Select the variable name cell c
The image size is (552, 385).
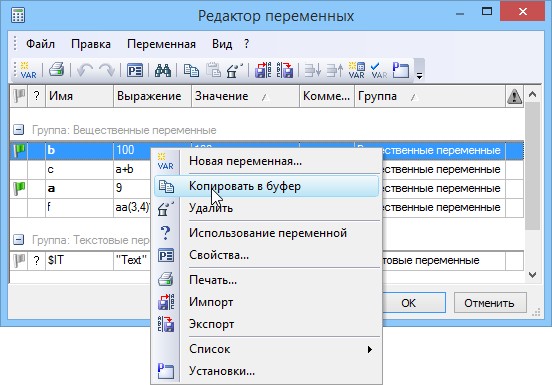click(80, 169)
